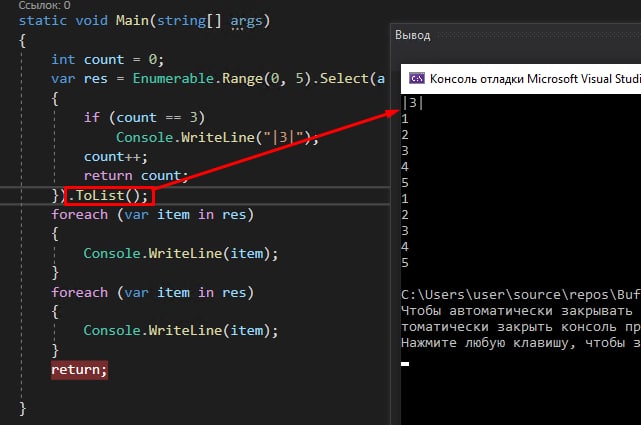Click the 'ToList' method call in code
641x425 pixels.
click(100, 195)
